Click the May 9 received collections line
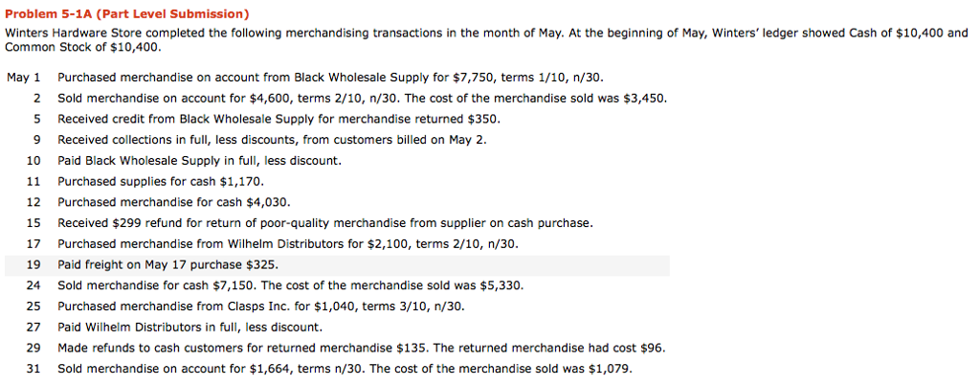The image size is (980, 386). [x=272, y=140]
